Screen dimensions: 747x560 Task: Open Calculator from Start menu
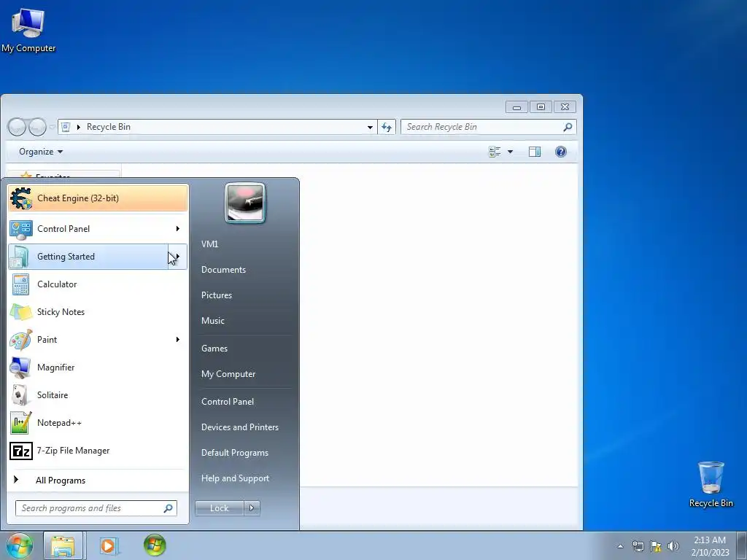[98, 284]
